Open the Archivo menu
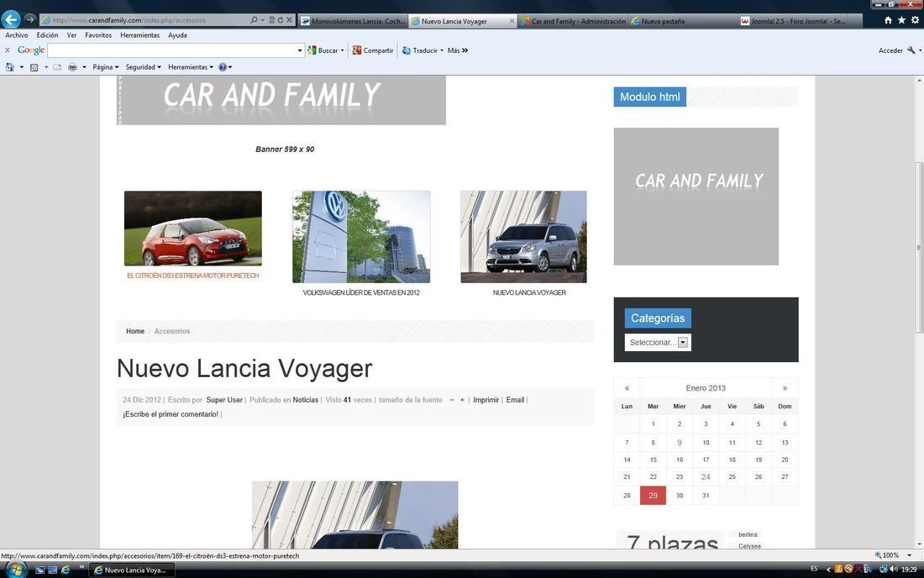Image resolution: width=924 pixels, height=578 pixels. (17, 35)
